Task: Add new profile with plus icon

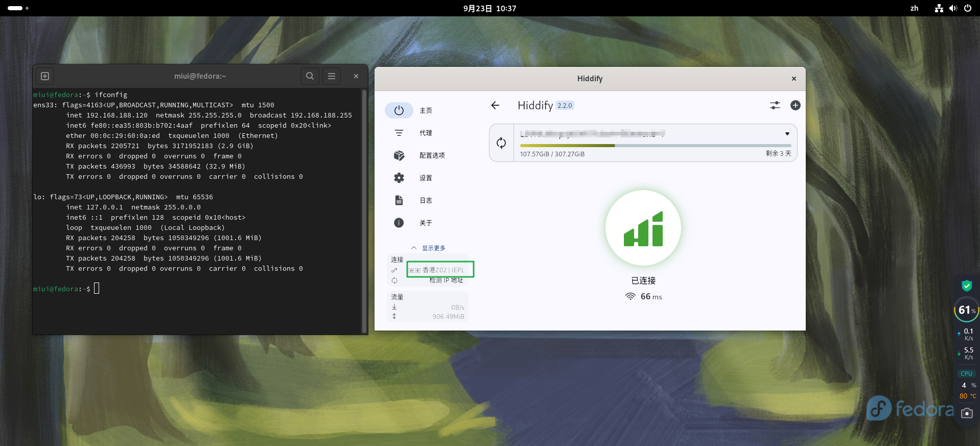Action: tap(795, 105)
